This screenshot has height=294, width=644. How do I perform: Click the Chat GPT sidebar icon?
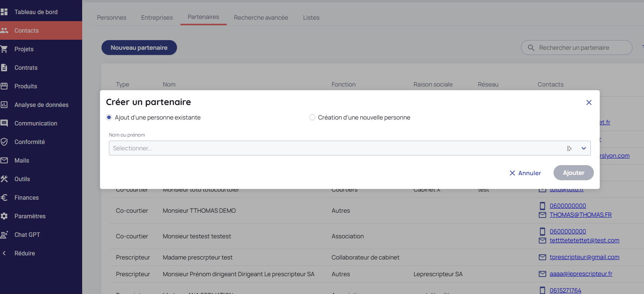pyautogui.click(x=4, y=235)
